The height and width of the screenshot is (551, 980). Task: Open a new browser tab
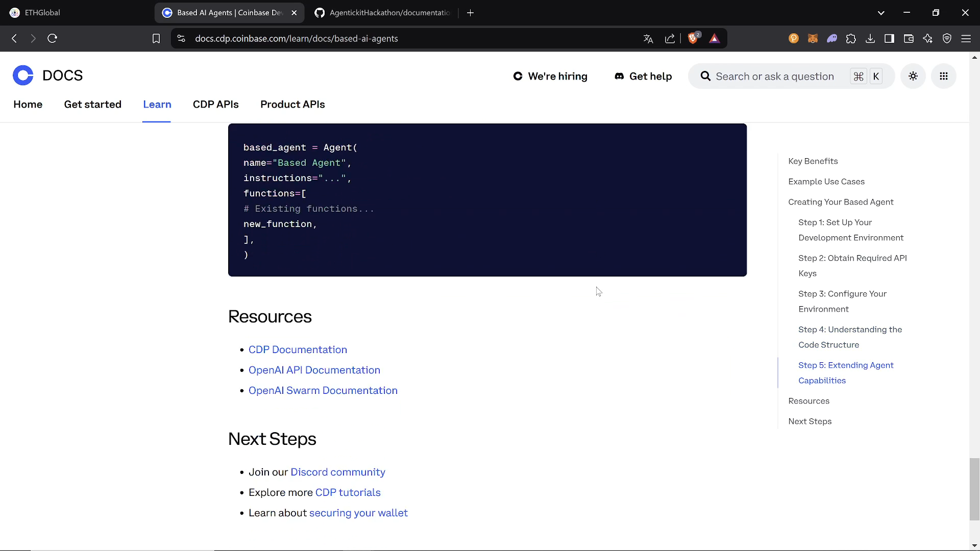coord(470,13)
